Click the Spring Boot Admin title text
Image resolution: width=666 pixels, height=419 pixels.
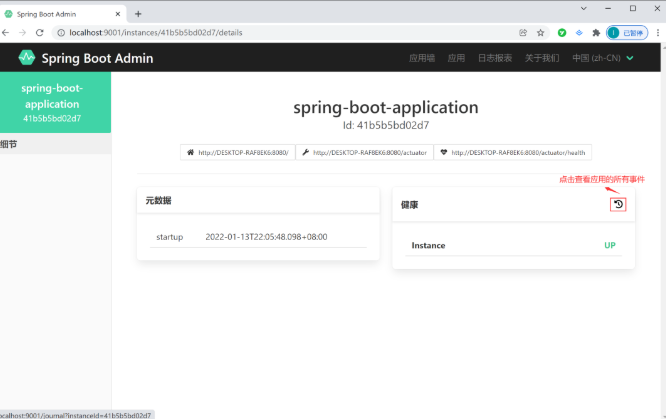coord(97,58)
